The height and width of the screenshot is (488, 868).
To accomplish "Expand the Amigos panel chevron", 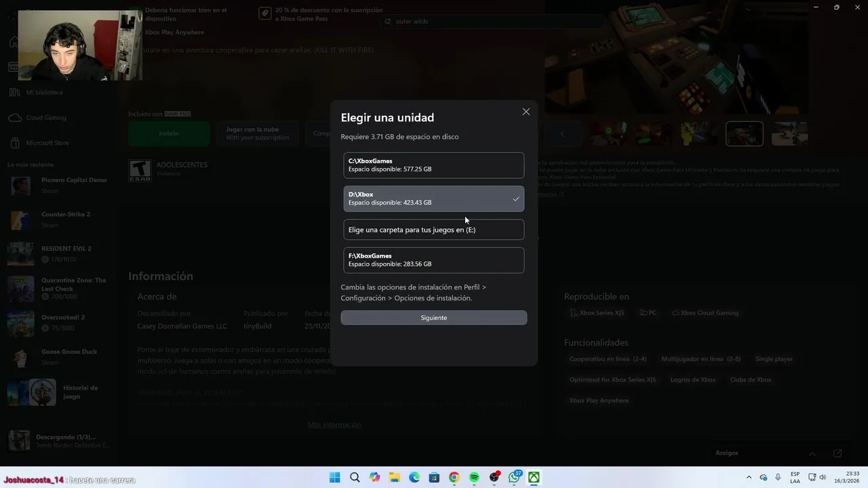I will click(x=812, y=453).
